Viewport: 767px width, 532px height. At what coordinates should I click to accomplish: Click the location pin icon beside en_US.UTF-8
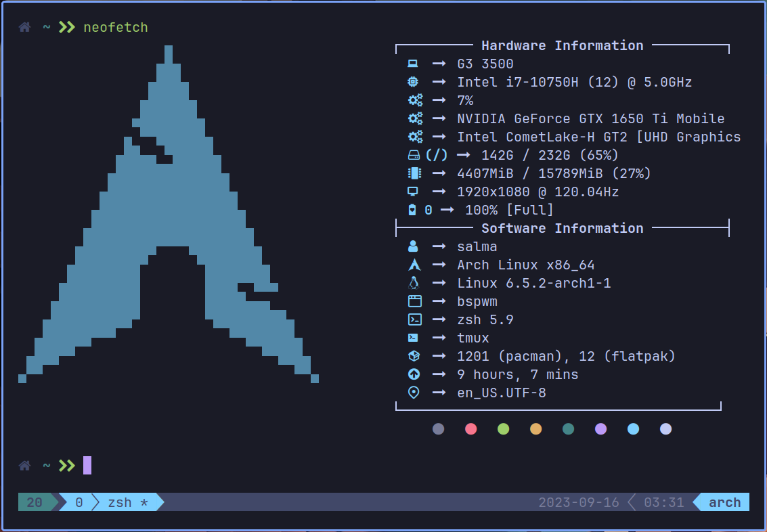coord(414,393)
